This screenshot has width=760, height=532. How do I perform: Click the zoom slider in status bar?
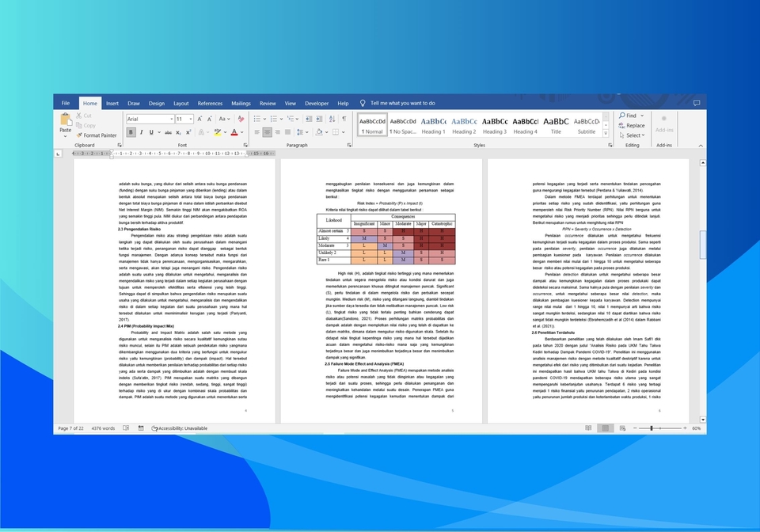659,428
